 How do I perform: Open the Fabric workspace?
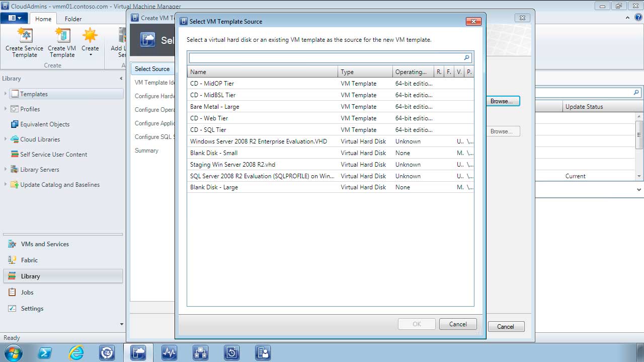(x=63, y=260)
